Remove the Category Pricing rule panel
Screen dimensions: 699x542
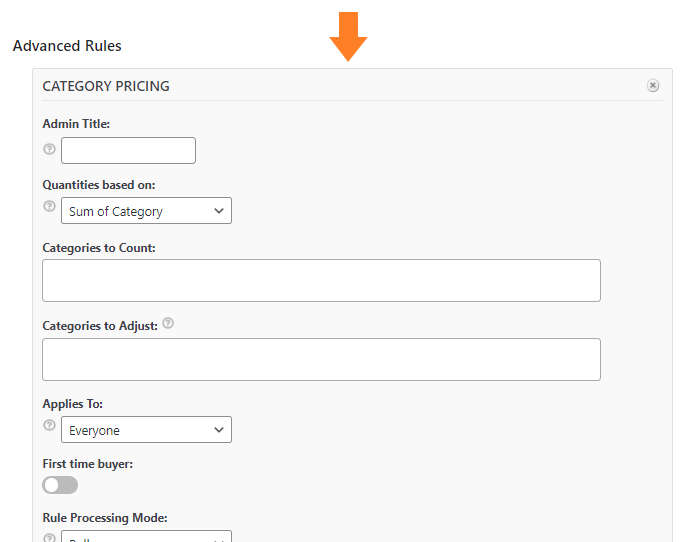click(x=653, y=86)
